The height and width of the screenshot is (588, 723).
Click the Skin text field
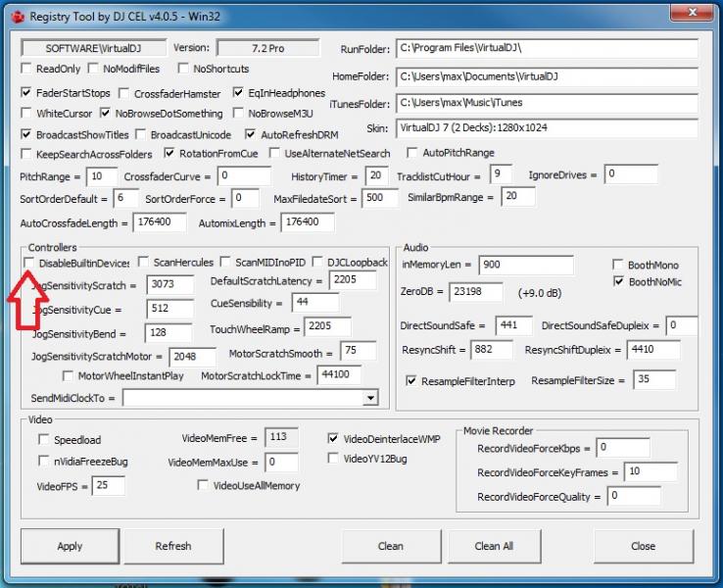click(x=547, y=128)
